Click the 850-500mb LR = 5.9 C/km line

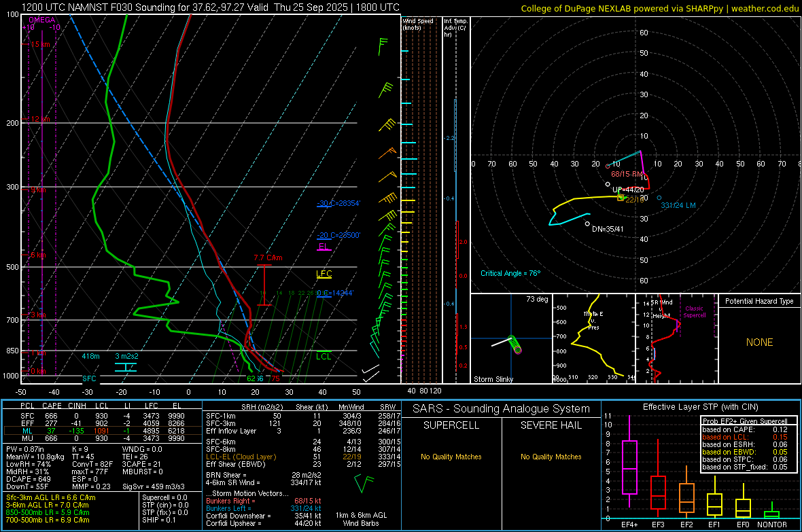pos(48,512)
